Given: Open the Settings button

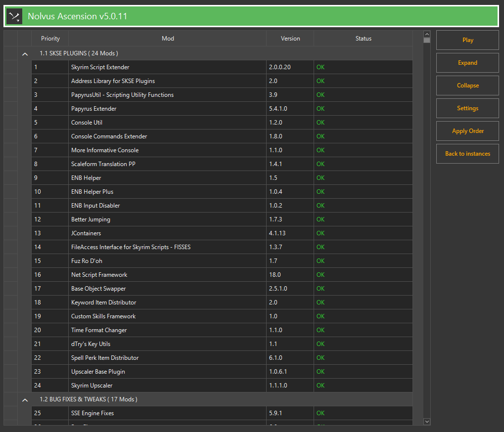Looking at the screenshot, I should point(467,108).
